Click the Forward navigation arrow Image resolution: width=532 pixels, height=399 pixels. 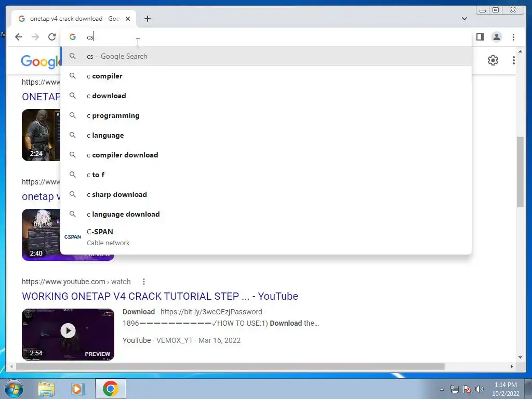coord(35,37)
